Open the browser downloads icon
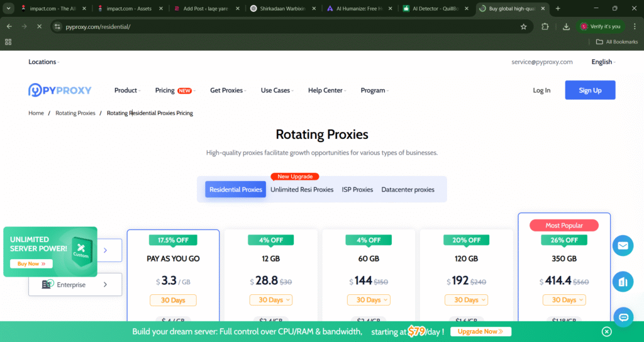The height and width of the screenshot is (342, 644). (566, 26)
